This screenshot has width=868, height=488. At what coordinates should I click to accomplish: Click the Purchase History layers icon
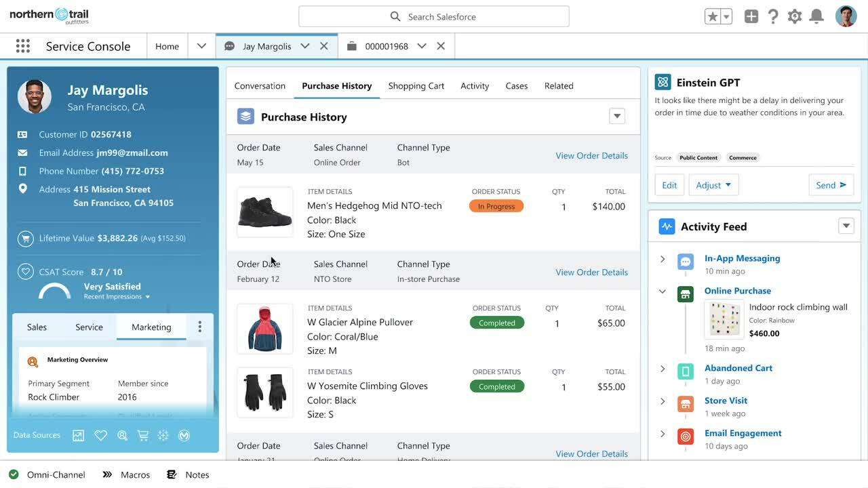[245, 117]
